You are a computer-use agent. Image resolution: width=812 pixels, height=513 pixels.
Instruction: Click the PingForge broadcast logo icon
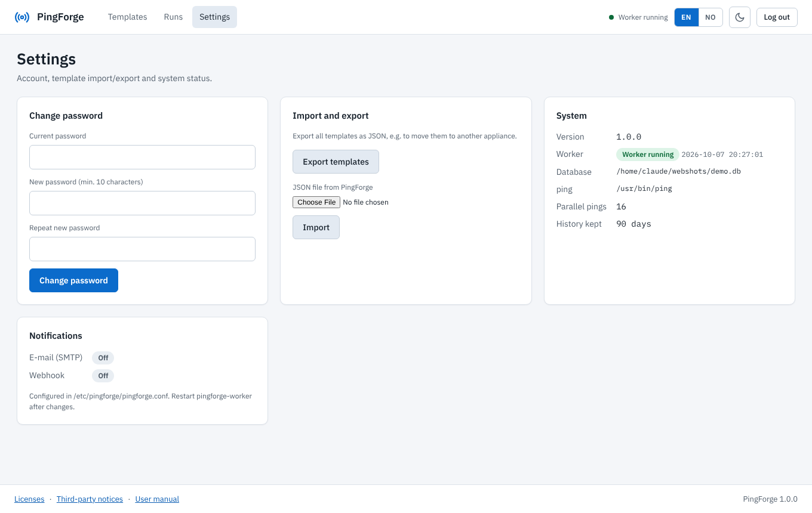pos(22,17)
